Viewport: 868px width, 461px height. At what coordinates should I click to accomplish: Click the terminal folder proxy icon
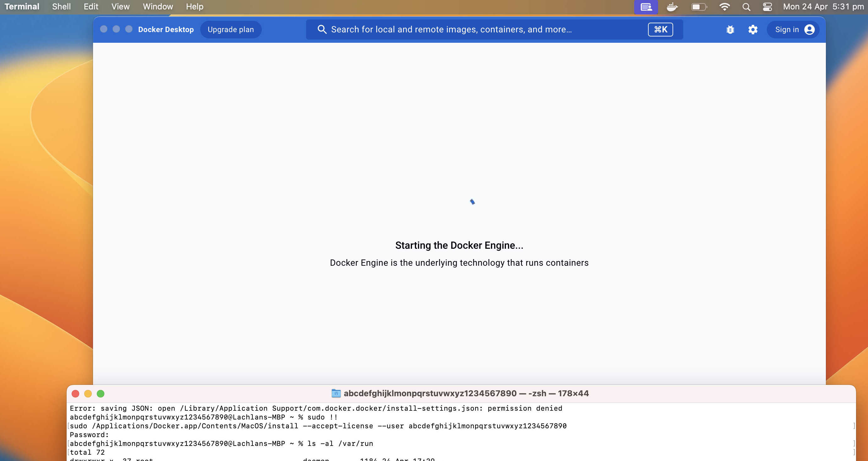336,393
